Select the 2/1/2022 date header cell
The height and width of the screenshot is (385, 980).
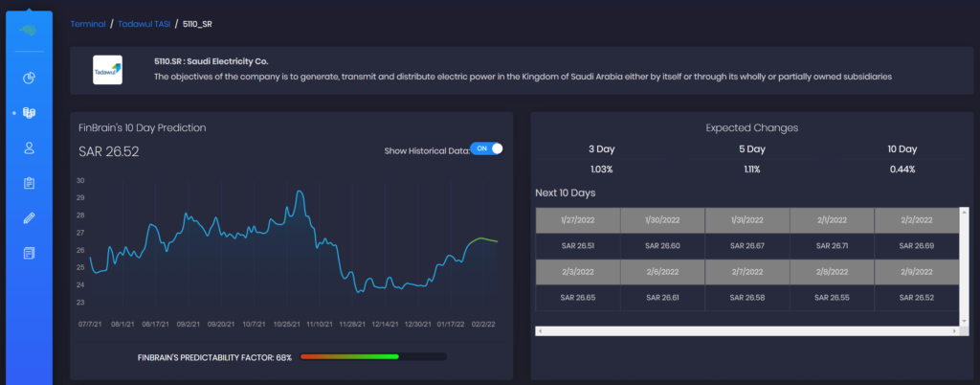coord(832,220)
